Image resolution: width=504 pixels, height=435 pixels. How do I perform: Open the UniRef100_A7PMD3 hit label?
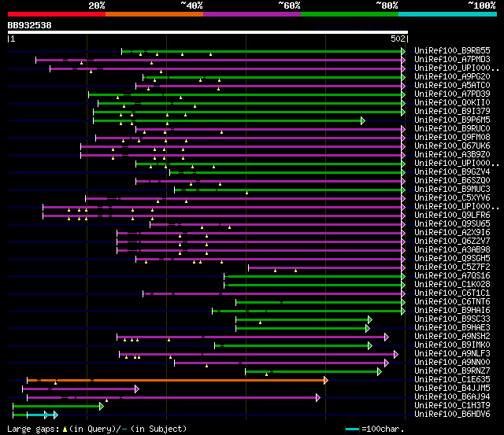point(452,60)
